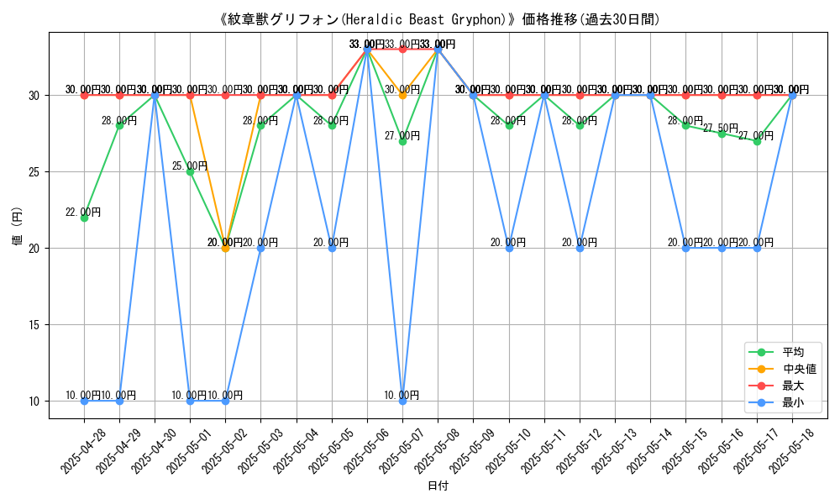840x504 pixels.
Task: Click the 2025-04-29 date tick label
Action: [x=118, y=451]
